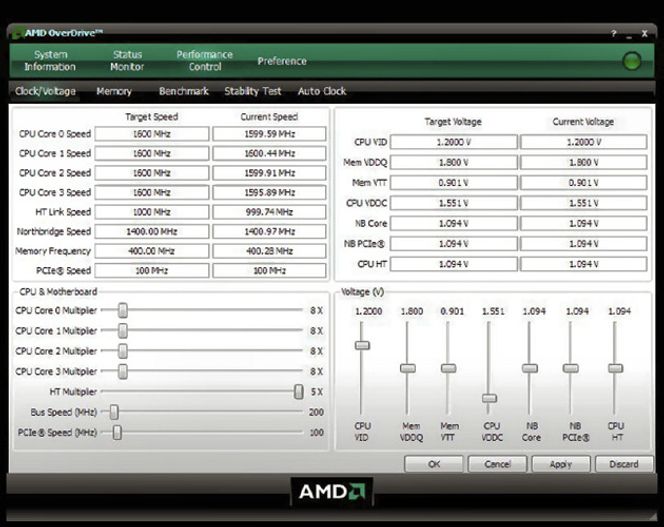Click PCIe Speed target field

tap(152, 270)
